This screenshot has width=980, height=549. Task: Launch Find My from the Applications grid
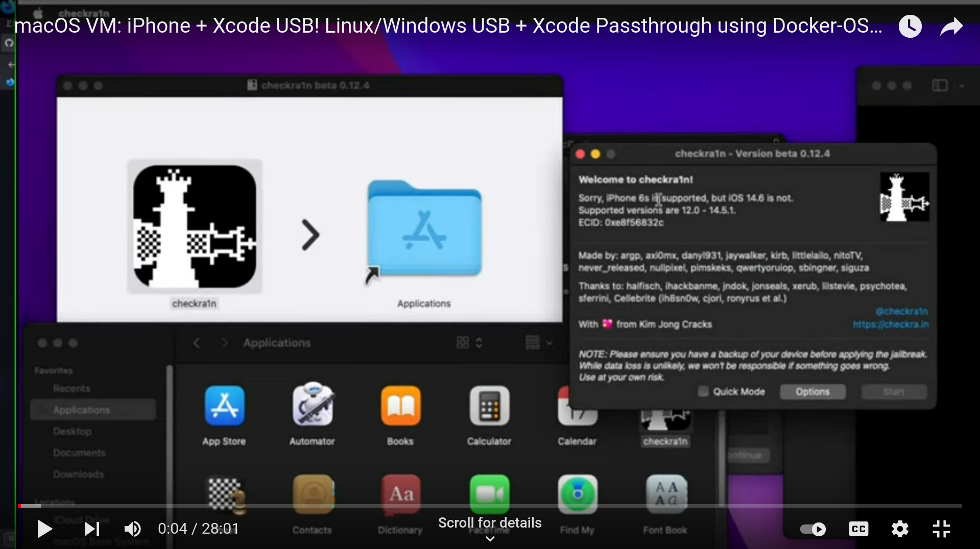tap(577, 494)
